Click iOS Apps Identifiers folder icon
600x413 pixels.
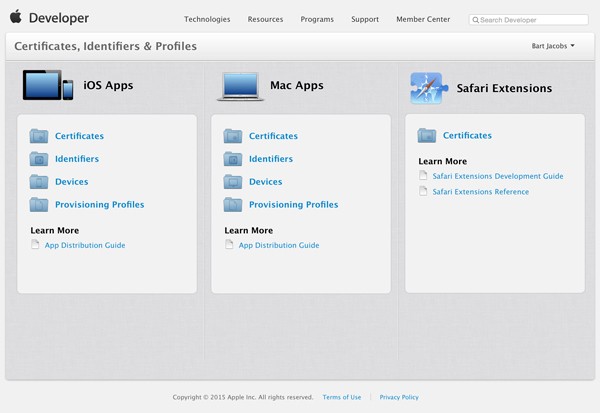coord(39,159)
